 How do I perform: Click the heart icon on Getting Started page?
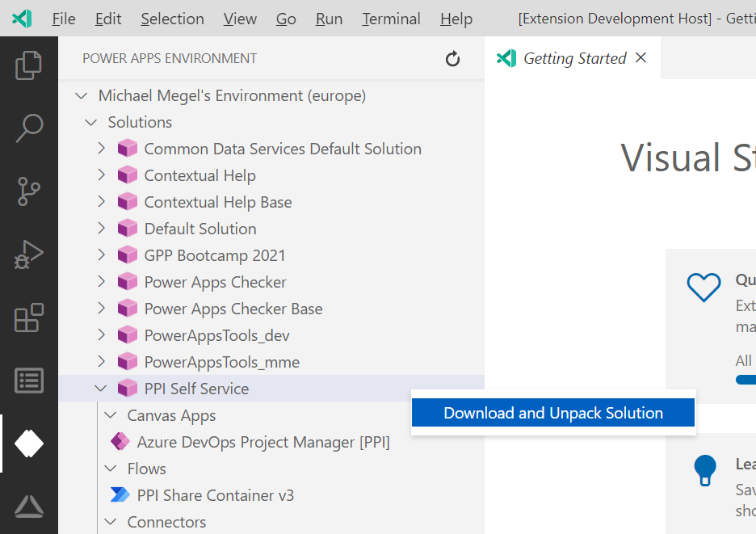pos(704,288)
